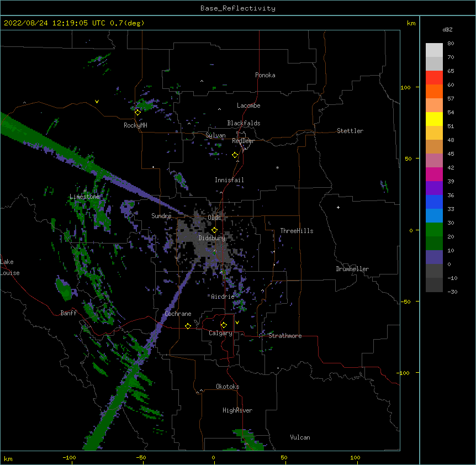This screenshot has width=476, height=465.
Task: Click the yellow 51–54 dBZ legend swatch
Action: point(434,119)
